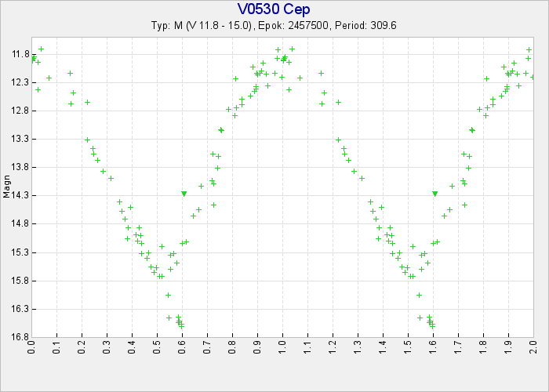The height and width of the screenshot is (392, 549).
Task: Click the 15.3 magnitude axis label
Action: (20, 252)
